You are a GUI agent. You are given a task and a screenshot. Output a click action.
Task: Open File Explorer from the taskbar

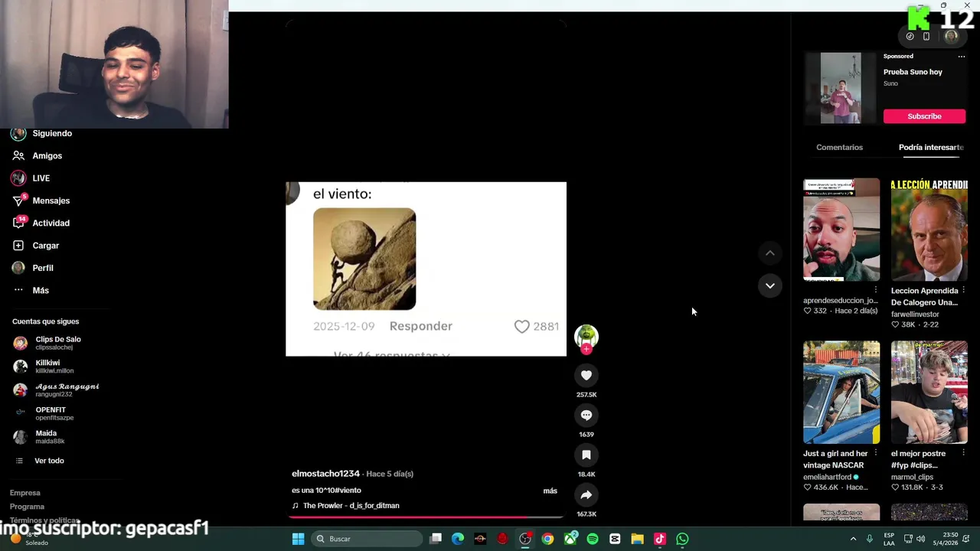coord(637,539)
